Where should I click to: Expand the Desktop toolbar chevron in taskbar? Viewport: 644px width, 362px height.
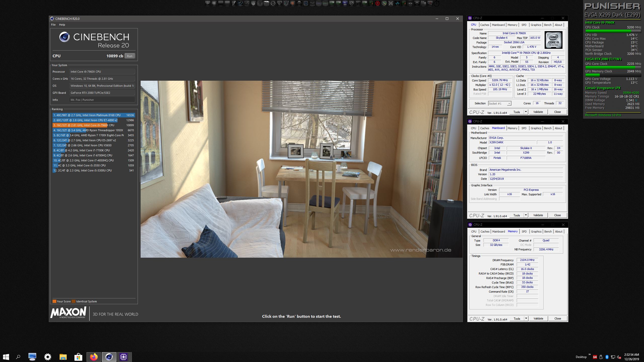pyautogui.click(x=589, y=355)
